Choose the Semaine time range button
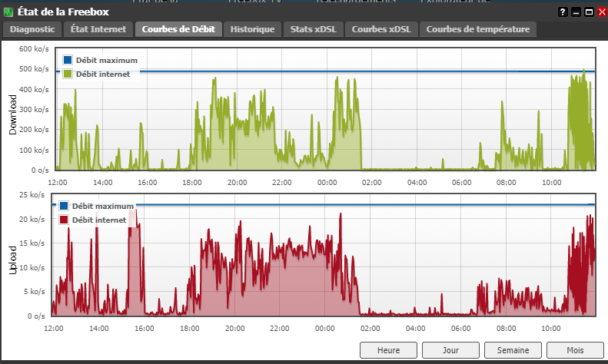 [513, 350]
